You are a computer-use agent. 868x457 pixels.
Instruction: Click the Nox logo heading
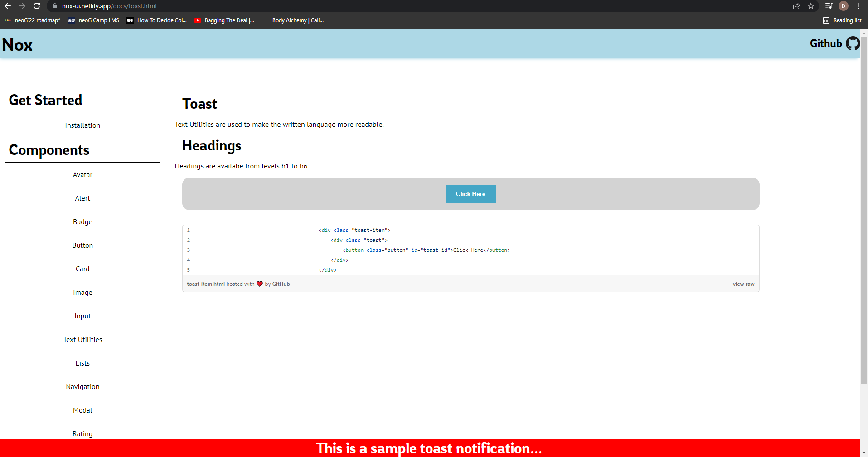(17, 45)
